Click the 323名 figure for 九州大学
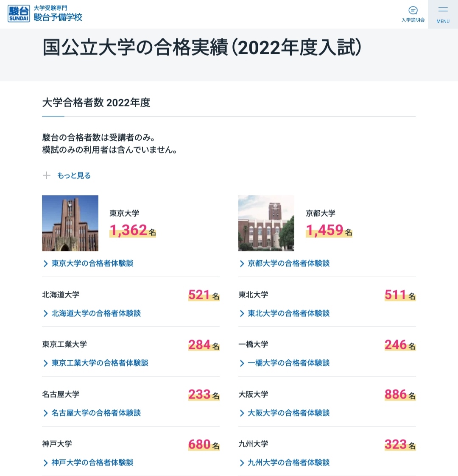 (400, 445)
